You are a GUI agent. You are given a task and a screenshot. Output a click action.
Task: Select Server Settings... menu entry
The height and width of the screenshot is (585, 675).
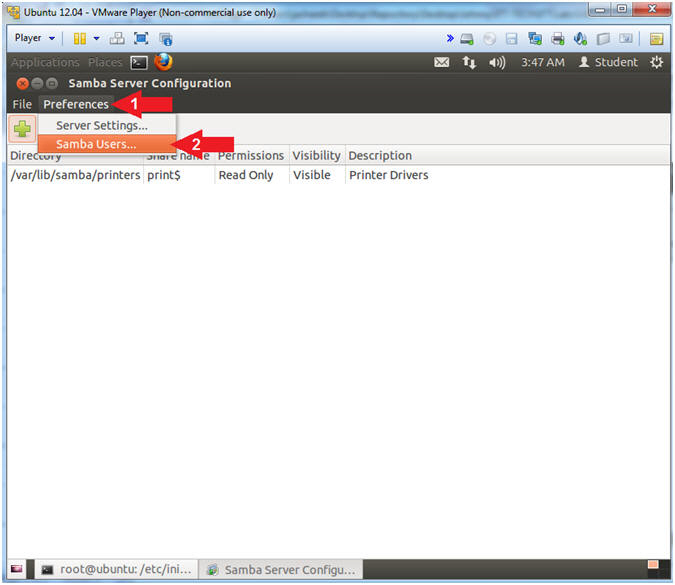point(107,125)
